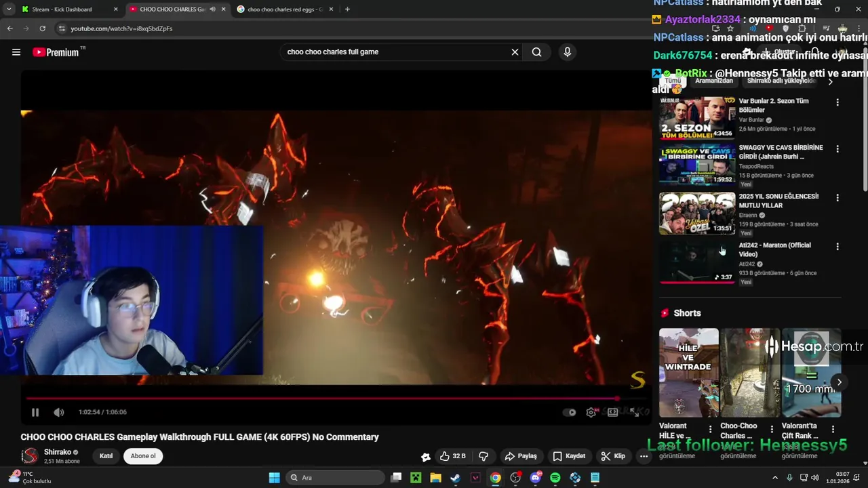Open Shirrako channel name link
868x488 pixels.
point(58,452)
